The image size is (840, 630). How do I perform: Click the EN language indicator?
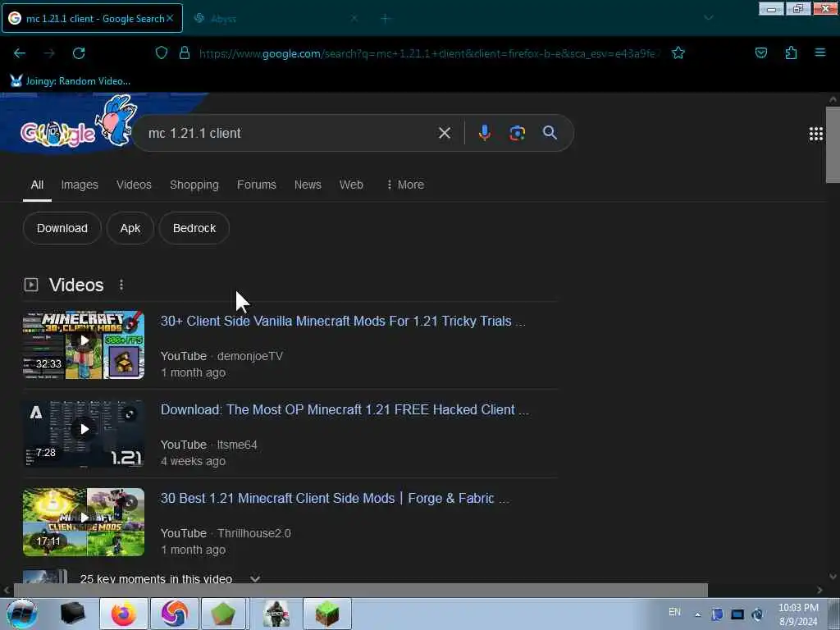point(674,612)
